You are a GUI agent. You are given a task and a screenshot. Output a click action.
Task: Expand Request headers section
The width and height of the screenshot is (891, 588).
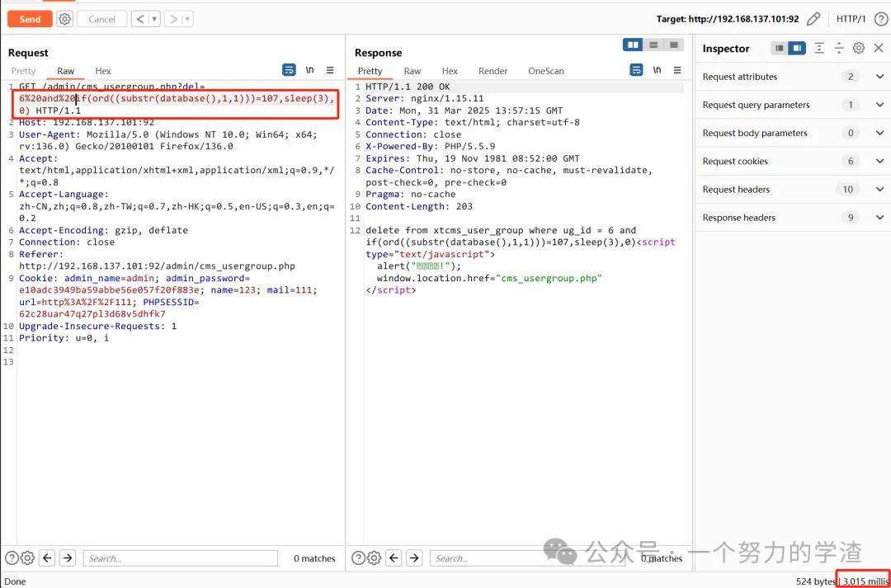click(794, 189)
